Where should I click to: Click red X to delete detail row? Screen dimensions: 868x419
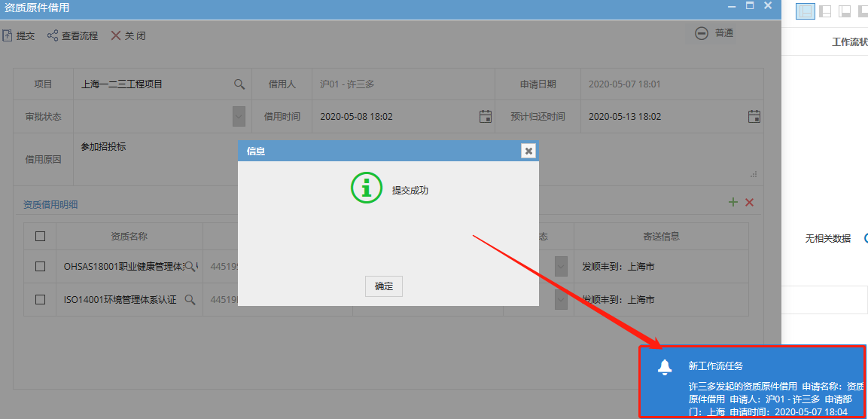(x=749, y=202)
